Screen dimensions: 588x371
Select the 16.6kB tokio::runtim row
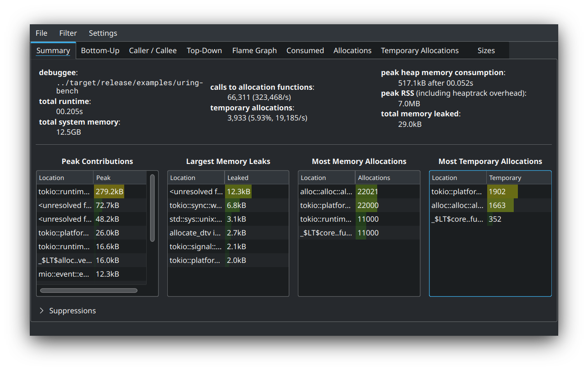pos(92,246)
